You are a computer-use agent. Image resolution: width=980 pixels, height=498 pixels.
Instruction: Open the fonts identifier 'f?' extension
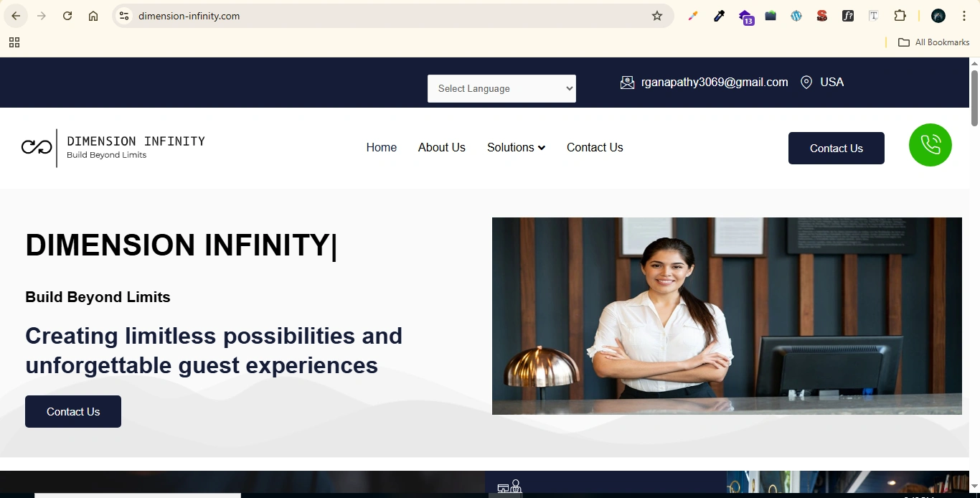click(848, 16)
